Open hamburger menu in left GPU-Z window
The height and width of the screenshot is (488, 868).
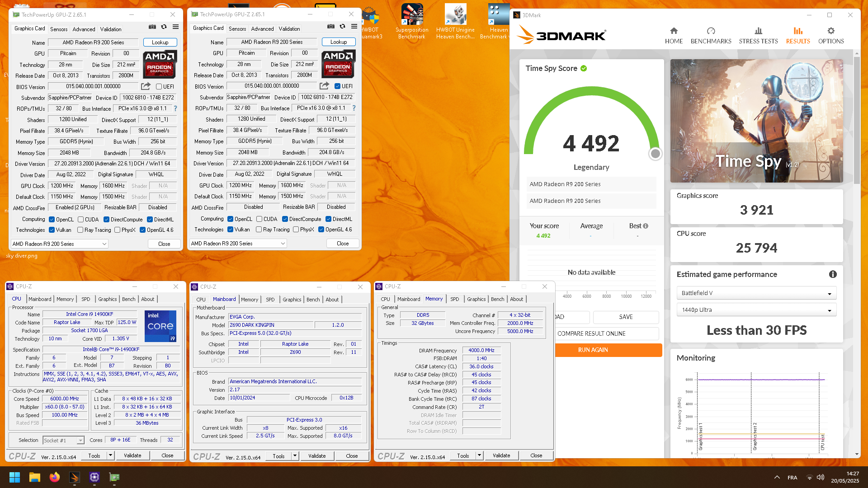(x=175, y=27)
